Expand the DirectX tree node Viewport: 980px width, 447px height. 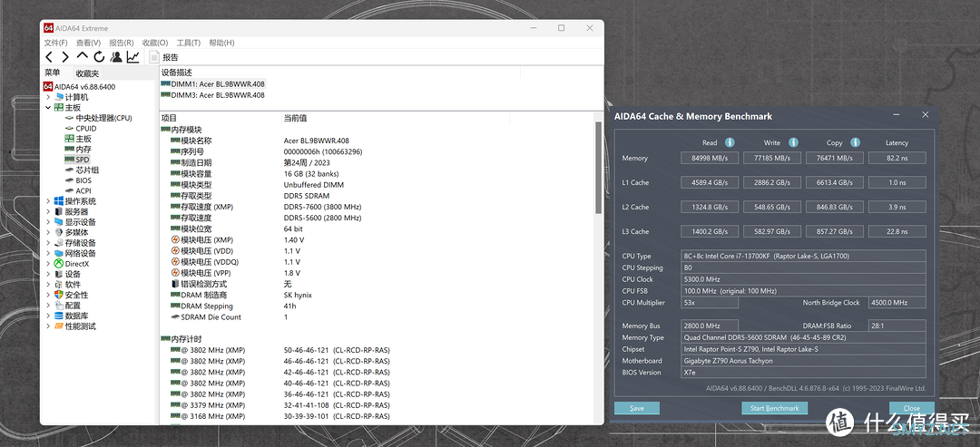[x=48, y=264]
